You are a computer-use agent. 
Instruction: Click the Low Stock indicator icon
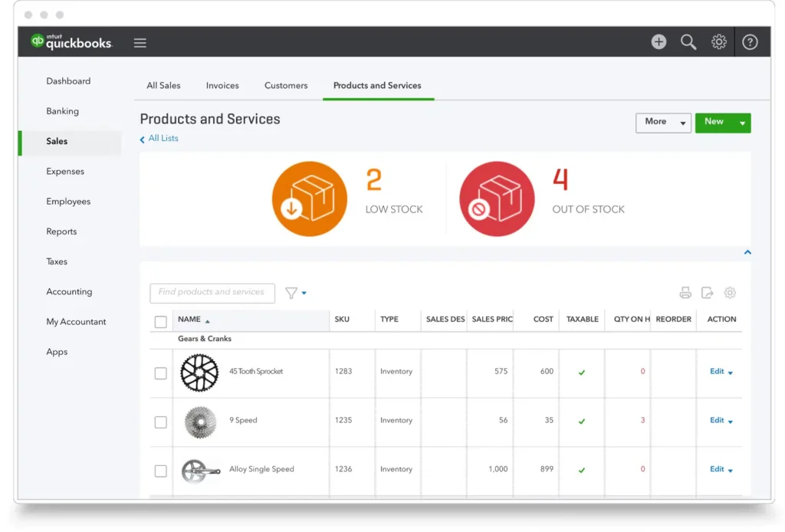tap(309, 198)
